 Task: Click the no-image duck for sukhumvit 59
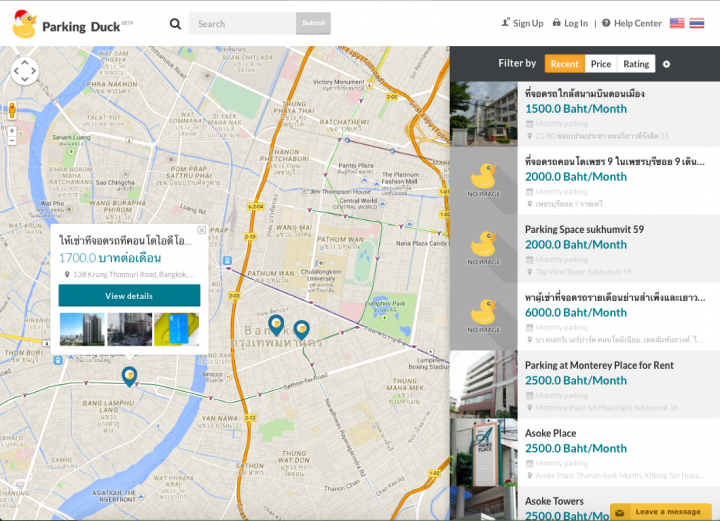[484, 248]
